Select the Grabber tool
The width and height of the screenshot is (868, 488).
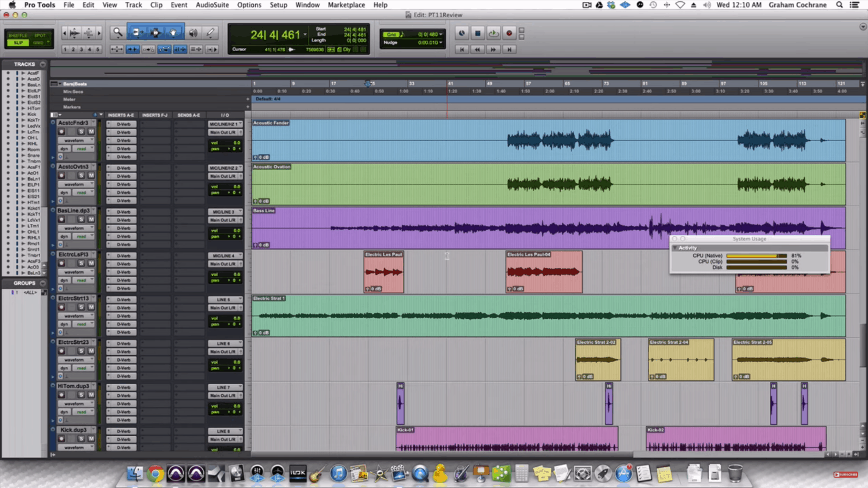pos(173,33)
